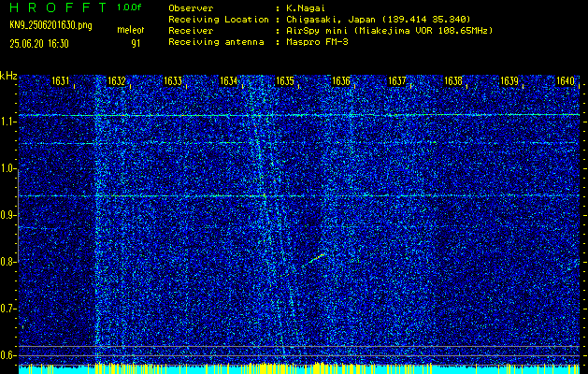Click the version label 1.0.0f
The image size is (588, 374).
click(x=129, y=7)
